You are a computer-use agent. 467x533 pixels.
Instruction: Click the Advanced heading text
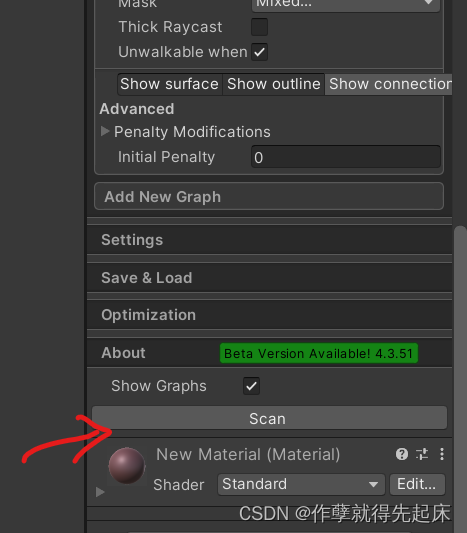(x=137, y=109)
